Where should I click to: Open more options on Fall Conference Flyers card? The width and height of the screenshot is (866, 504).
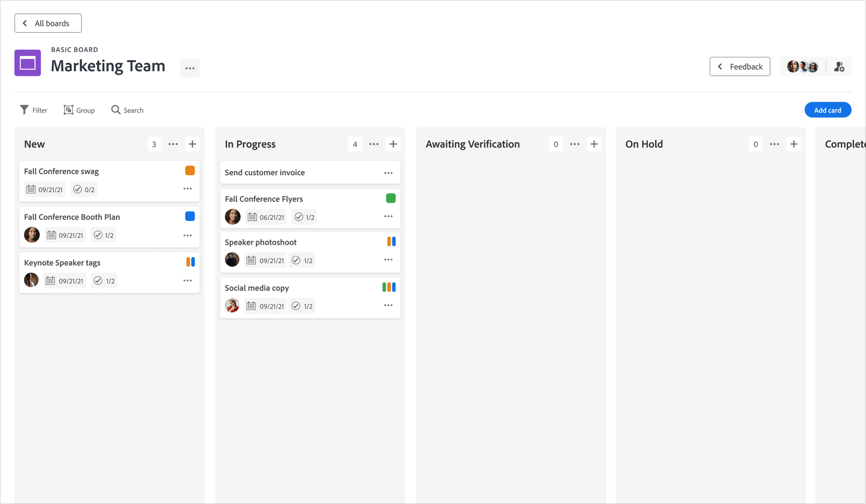pyautogui.click(x=388, y=216)
